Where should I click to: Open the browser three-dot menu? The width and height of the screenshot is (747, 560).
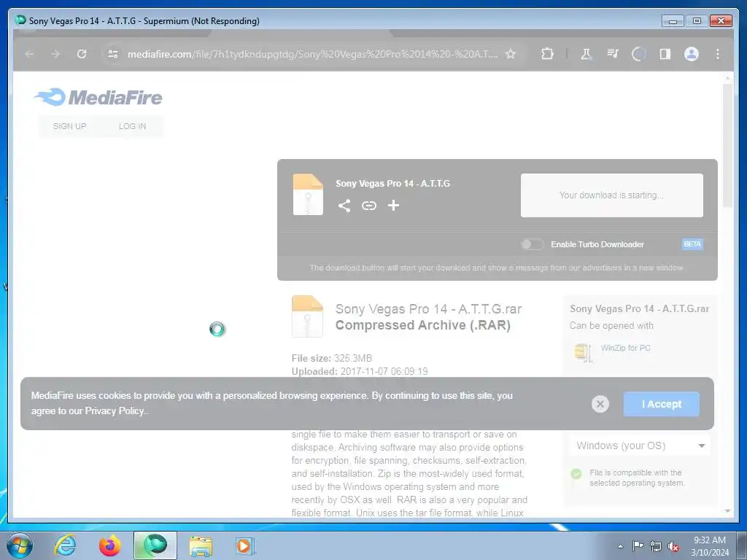pyautogui.click(x=718, y=54)
